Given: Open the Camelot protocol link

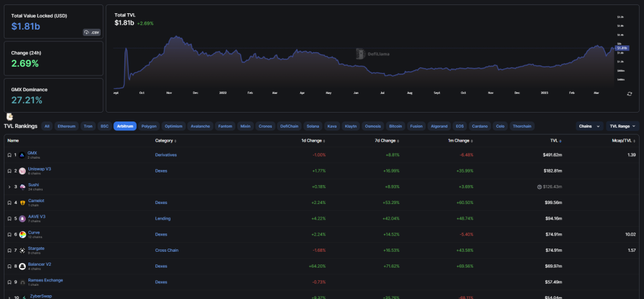Looking at the screenshot, I should [x=36, y=201].
